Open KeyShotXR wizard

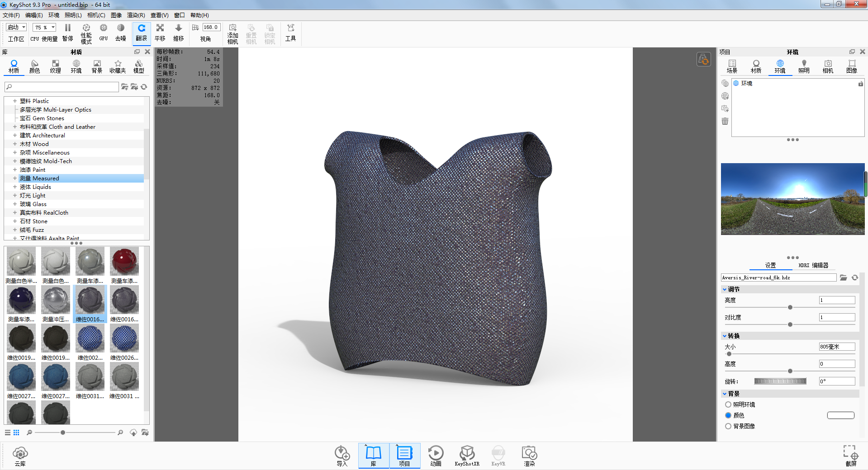coord(467,456)
